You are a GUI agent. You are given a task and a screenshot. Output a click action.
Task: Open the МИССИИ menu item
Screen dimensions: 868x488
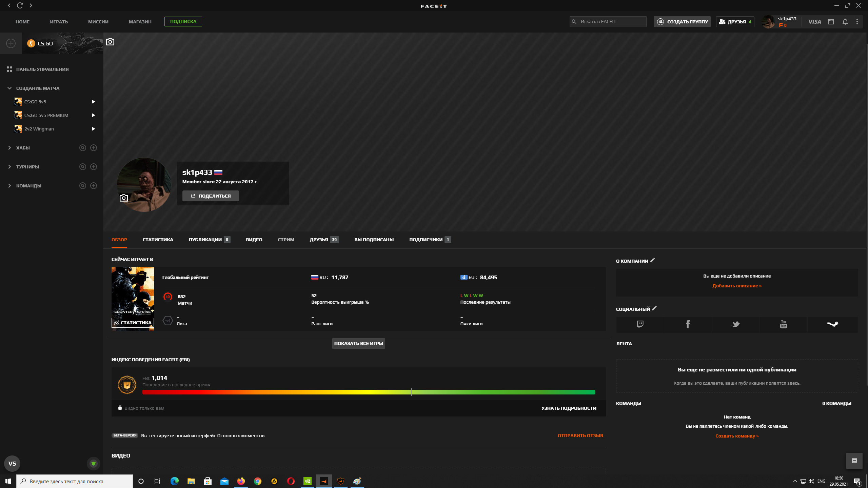pyautogui.click(x=98, y=22)
